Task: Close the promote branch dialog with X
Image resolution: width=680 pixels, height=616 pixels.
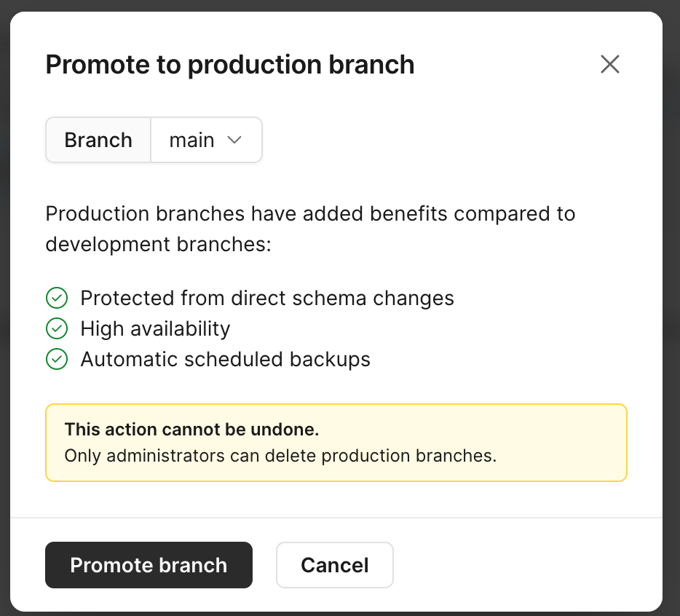Action: pos(609,64)
